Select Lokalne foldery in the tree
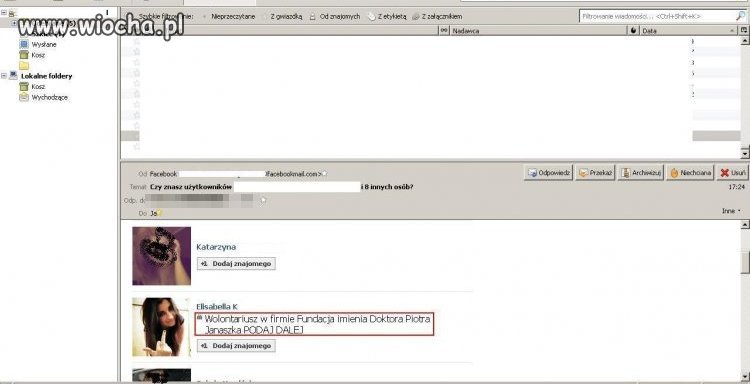750x384 pixels. [42, 76]
